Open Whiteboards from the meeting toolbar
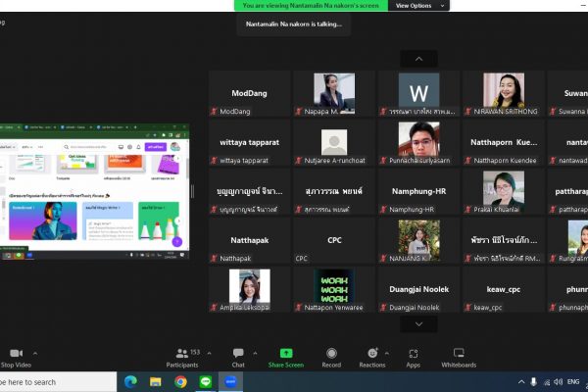This screenshot has height=392, width=588. pyautogui.click(x=459, y=358)
